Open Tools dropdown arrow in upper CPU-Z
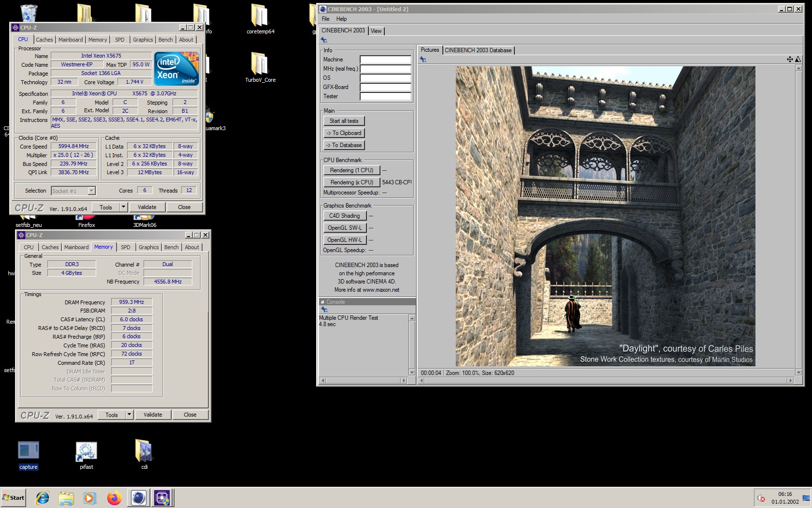 click(123, 207)
